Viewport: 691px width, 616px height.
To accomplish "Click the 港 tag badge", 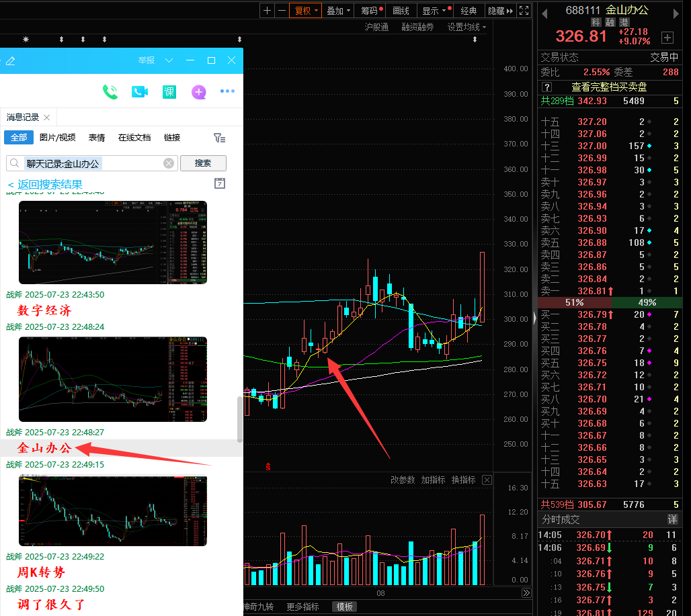I will click(x=624, y=22).
